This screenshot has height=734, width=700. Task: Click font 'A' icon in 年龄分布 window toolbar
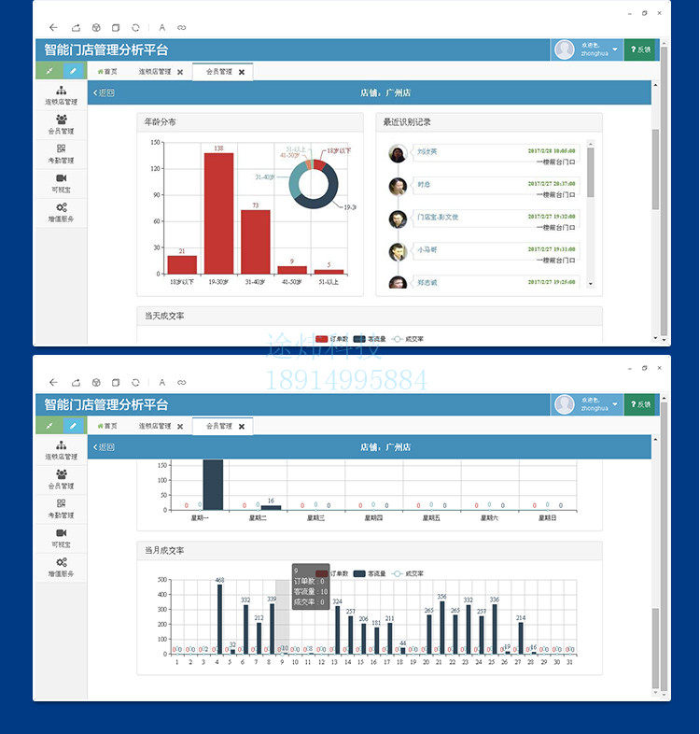click(161, 28)
